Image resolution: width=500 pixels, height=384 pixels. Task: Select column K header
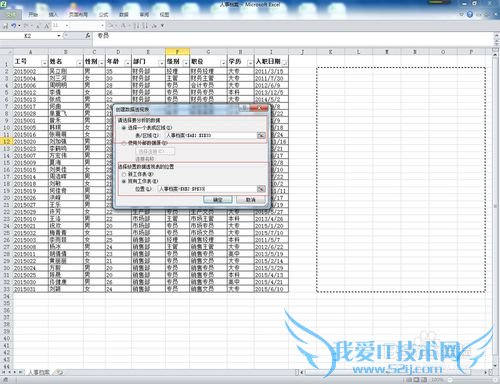[x=330, y=52]
